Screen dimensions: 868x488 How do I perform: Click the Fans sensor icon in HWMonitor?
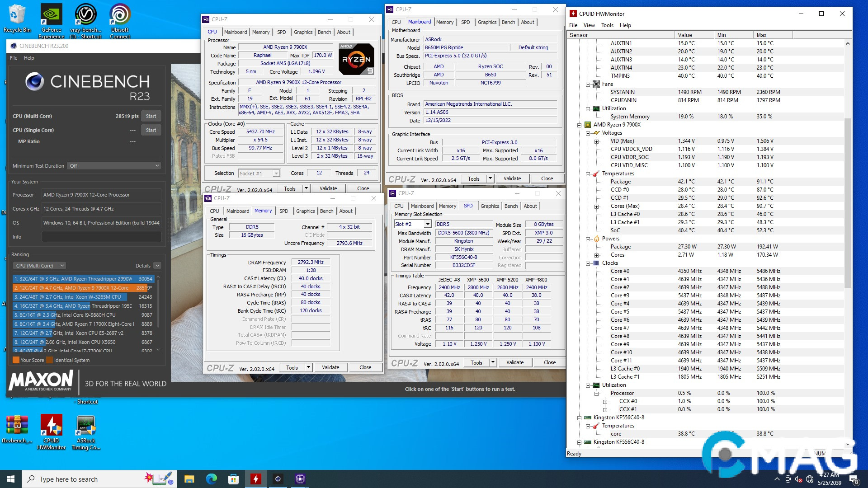coord(596,84)
